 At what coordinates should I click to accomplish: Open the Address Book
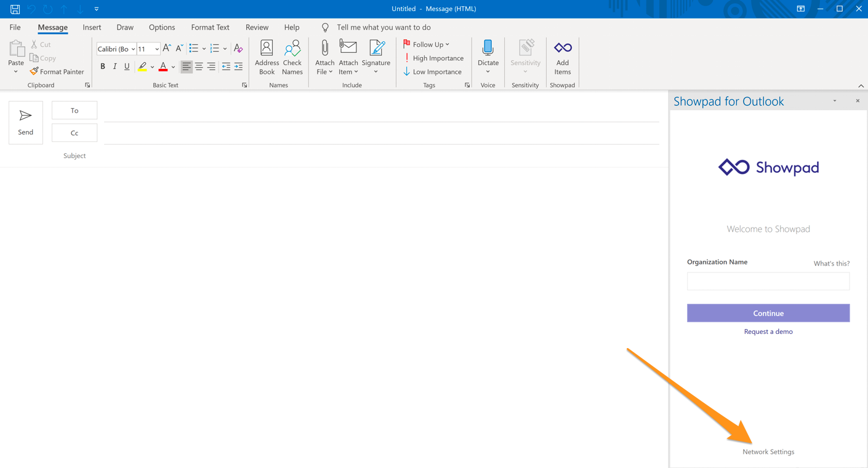[x=267, y=57]
